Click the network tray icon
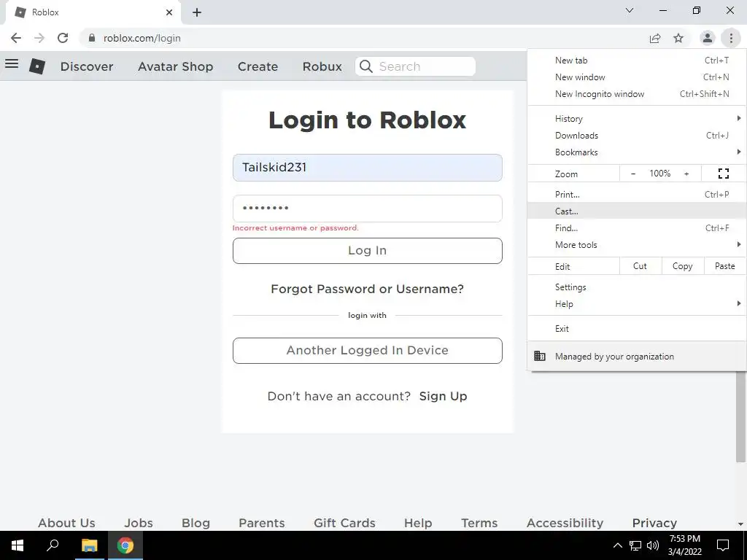747x560 pixels. pyautogui.click(x=635, y=545)
